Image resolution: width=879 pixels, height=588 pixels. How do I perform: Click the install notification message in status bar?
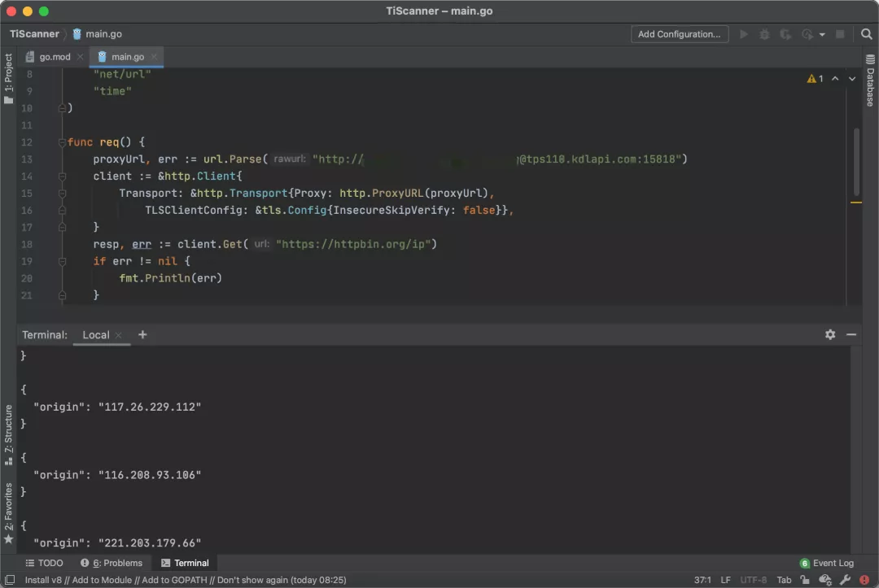point(186,580)
